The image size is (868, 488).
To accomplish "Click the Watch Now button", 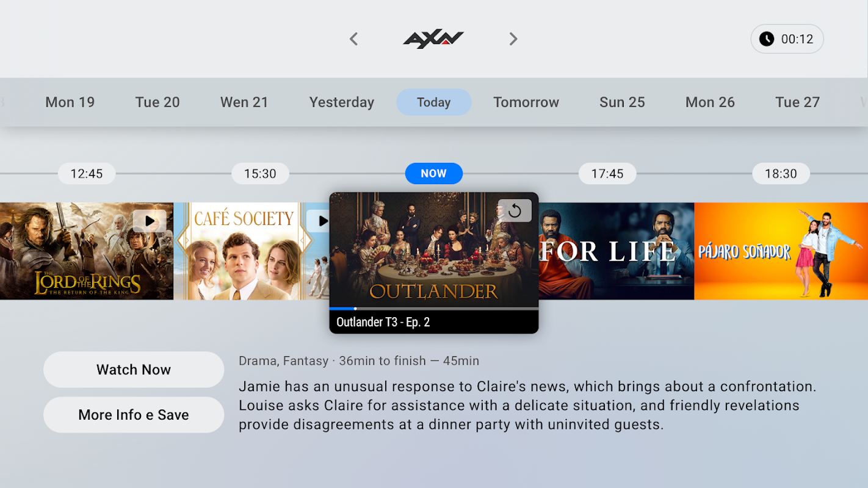I will 134,370.
